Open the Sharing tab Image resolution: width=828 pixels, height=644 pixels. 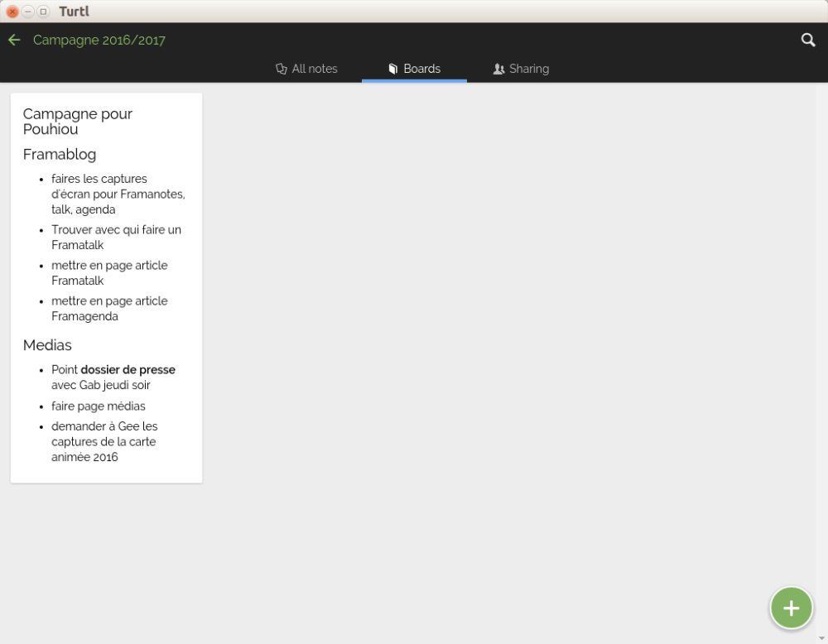click(x=521, y=69)
